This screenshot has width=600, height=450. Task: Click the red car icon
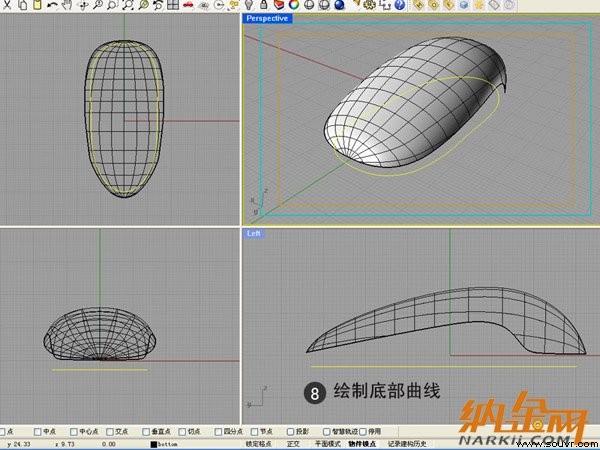click(188, 5)
